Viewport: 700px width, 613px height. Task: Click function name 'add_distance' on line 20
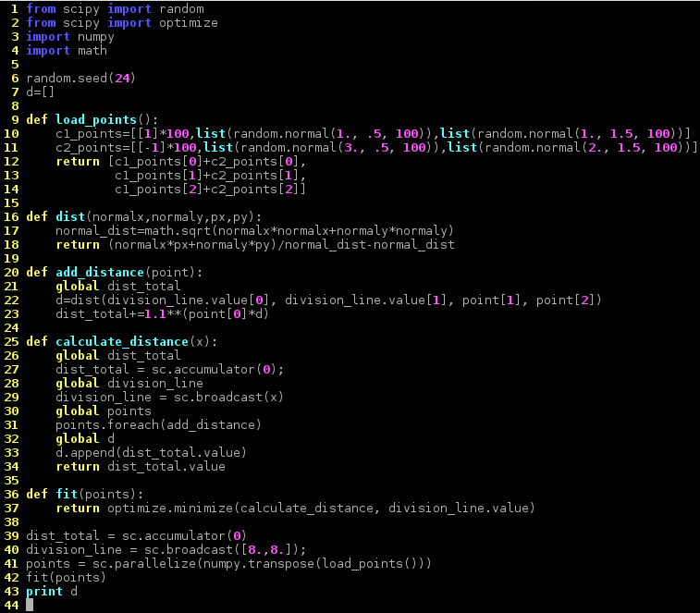[x=100, y=273]
